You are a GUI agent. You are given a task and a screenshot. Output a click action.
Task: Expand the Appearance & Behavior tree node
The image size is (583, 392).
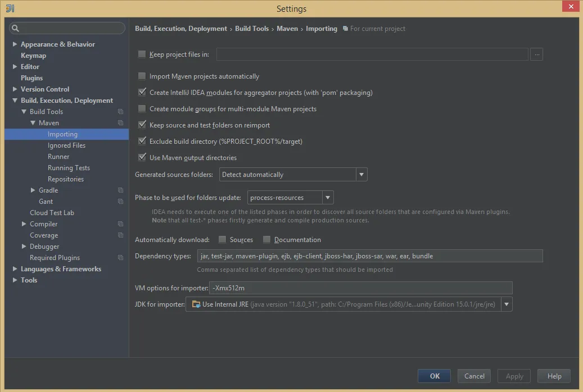tap(15, 44)
